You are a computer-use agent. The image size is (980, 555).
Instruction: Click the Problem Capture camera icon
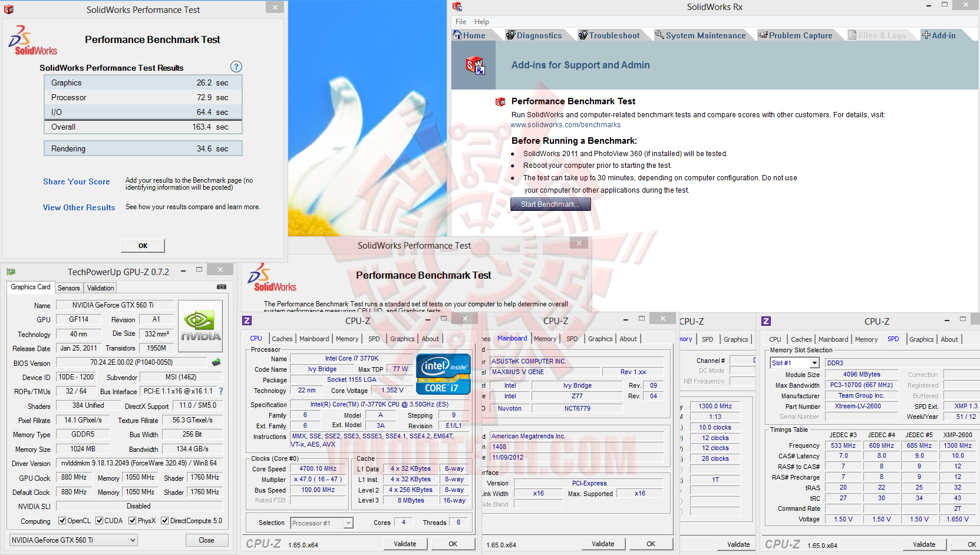pyautogui.click(x=763, y=35)
